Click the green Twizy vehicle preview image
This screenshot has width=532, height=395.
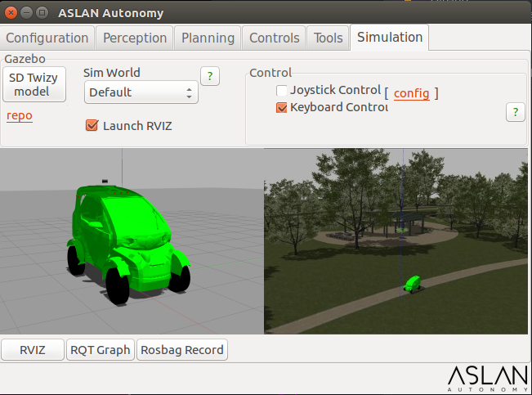[132, 241]
